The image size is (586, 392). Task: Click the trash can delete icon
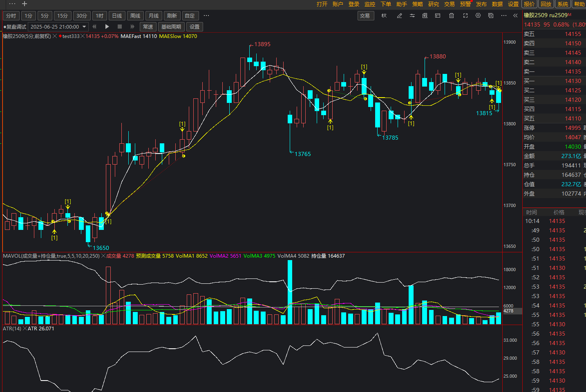[x=452, y=16]
